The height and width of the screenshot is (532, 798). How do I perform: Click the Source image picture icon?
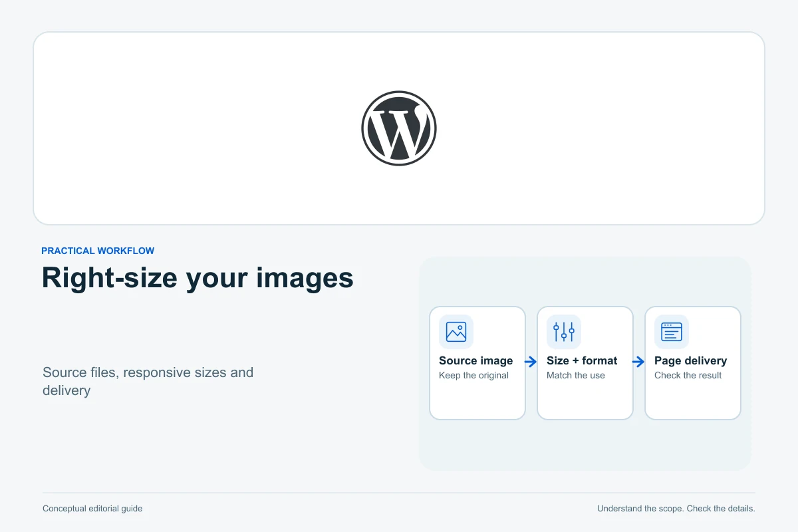pyautogui.click(x=456, y=332)
